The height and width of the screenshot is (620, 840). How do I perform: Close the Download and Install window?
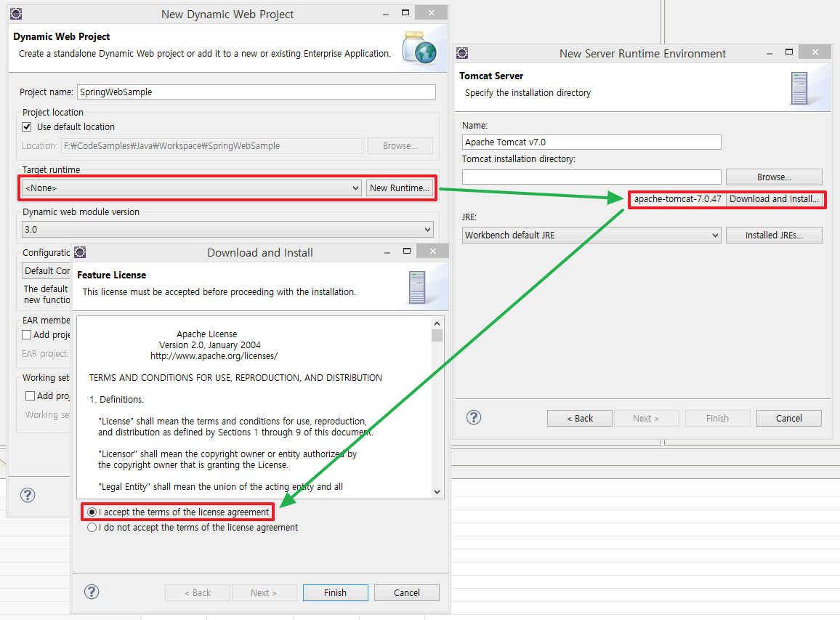point(433,251)
